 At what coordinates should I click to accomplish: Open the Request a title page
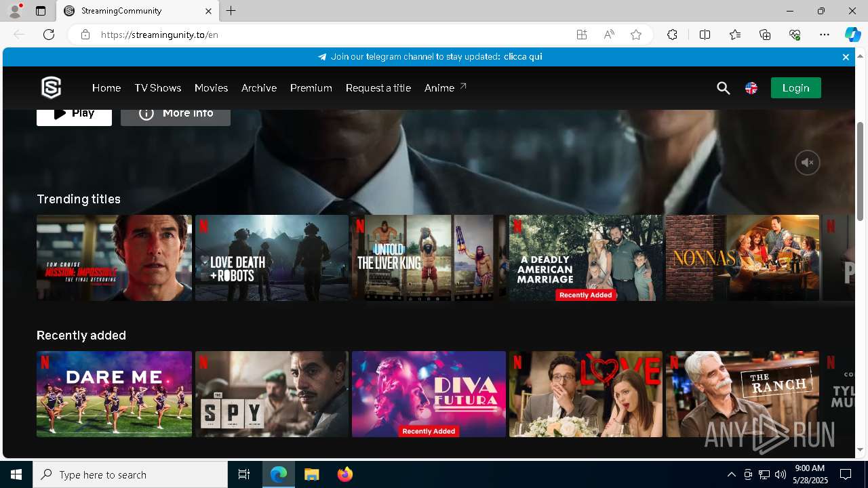[378, 88]
